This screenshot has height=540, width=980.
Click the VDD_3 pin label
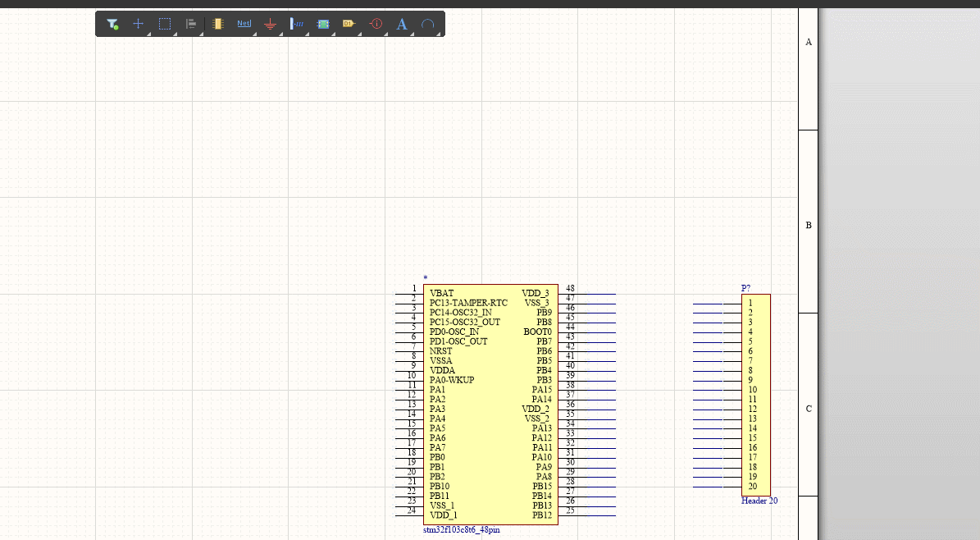[x=536, y=294]
